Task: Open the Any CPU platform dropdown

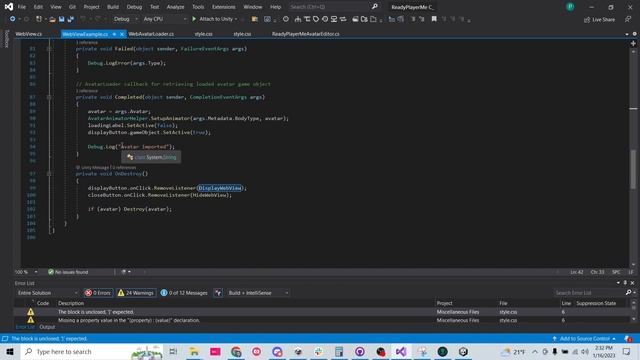Action: point(164,19)
